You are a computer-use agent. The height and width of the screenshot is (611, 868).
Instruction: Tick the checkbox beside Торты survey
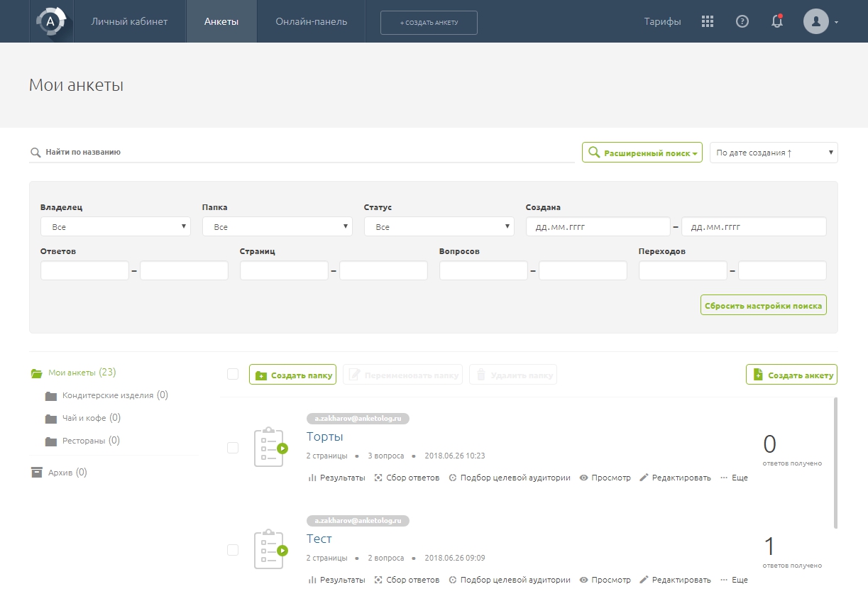point(233,448)
